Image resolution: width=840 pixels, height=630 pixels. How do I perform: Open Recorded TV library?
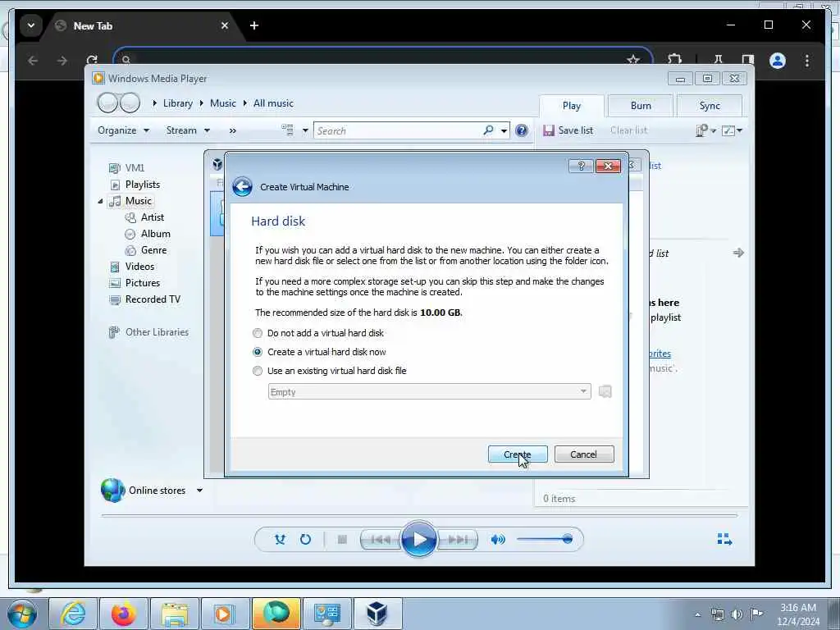145,299
